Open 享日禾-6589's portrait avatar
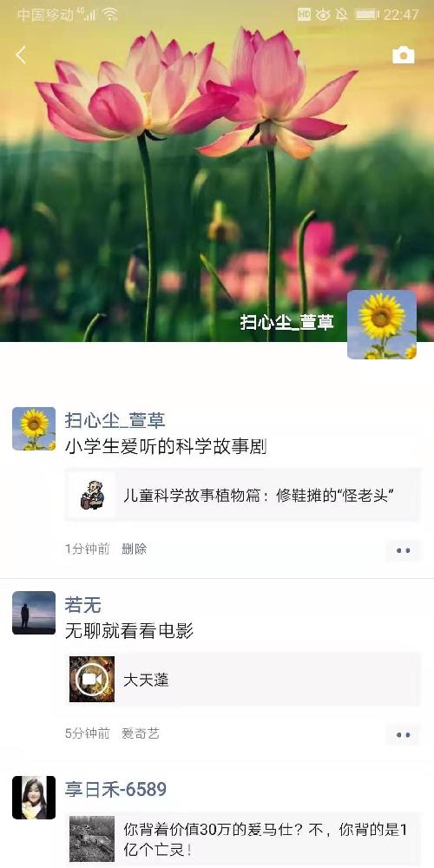 34,797
